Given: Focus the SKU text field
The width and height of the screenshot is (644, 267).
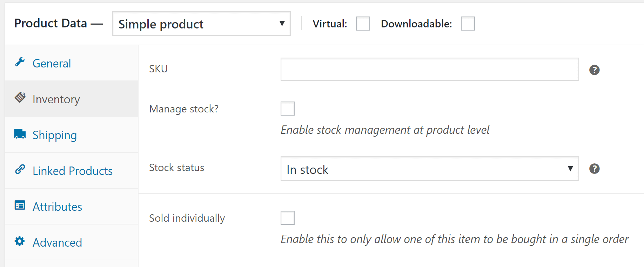Looking at the screenshot, I should tap(430, 69).
